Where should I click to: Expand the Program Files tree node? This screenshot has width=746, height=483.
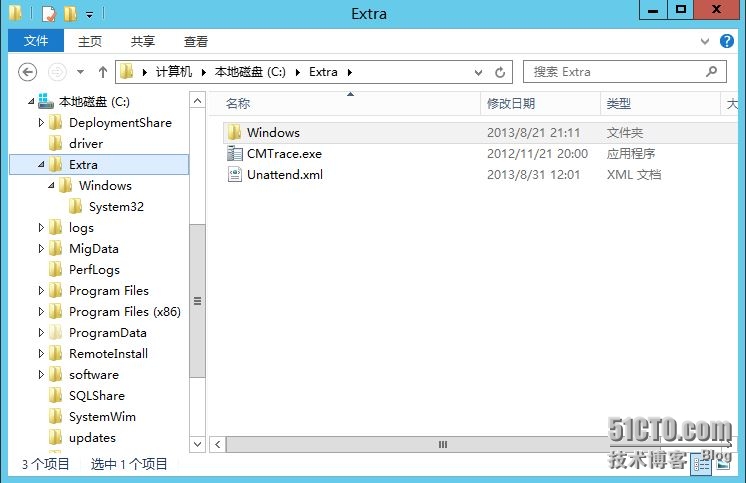(41, 290)
